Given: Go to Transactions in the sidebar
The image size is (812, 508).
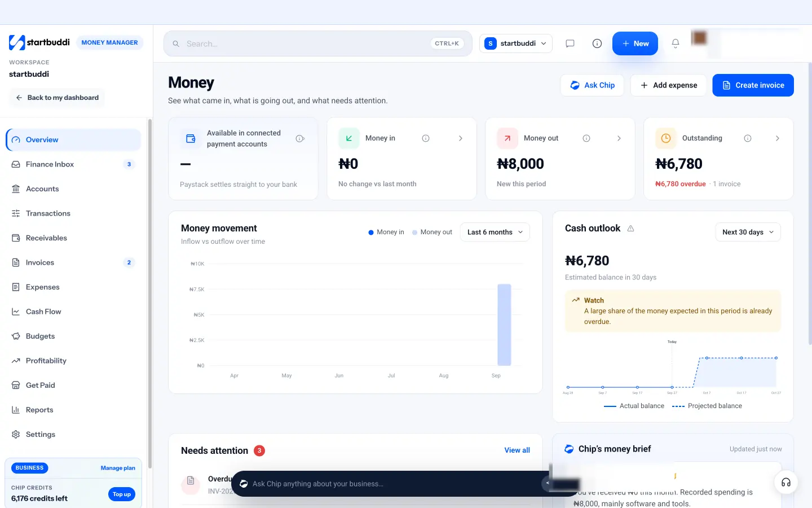Looking at the screenshot, I should tap(73, 213).
